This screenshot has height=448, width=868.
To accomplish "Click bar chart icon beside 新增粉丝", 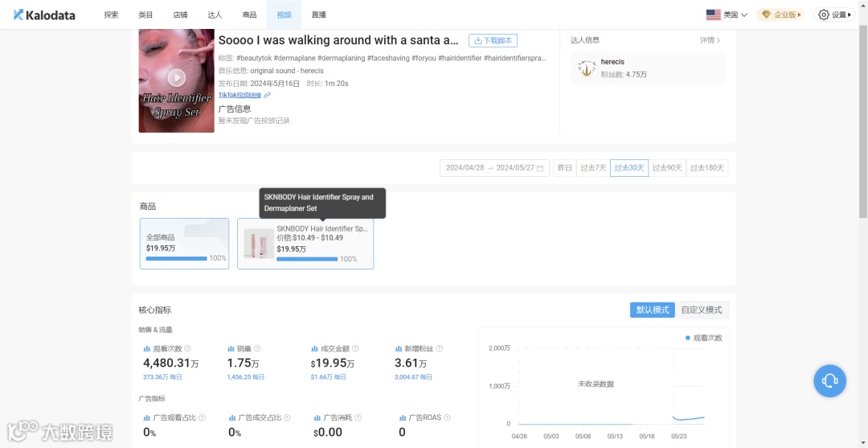I will click(x=399, y=349).
